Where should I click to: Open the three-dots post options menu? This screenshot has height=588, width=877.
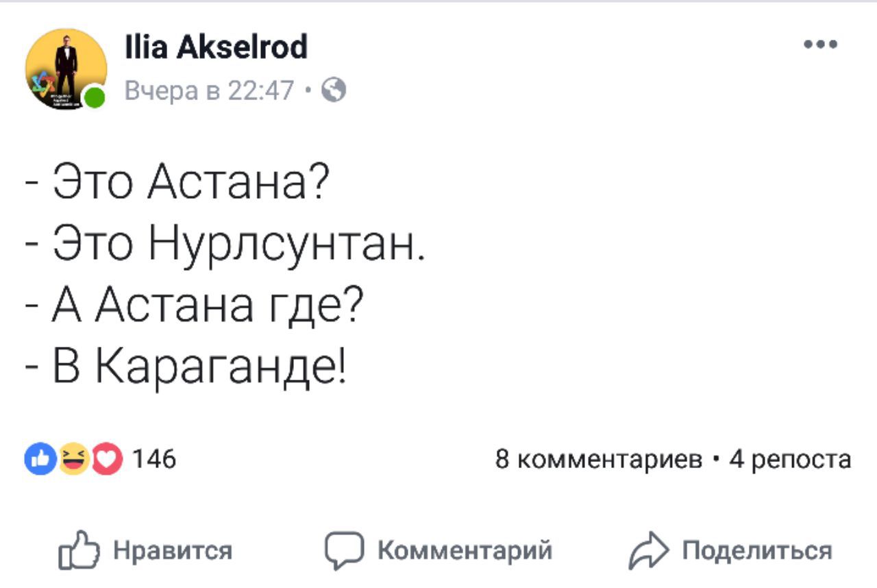click(x=821, y=47)
